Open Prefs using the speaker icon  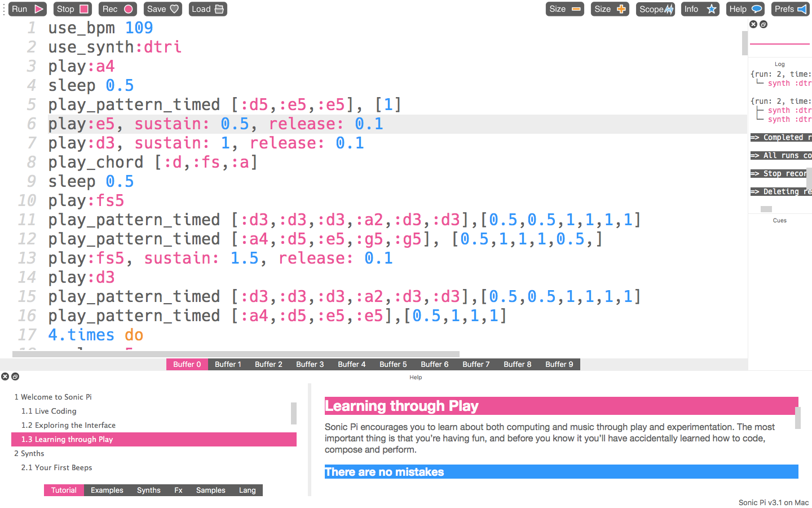(790, 9)
